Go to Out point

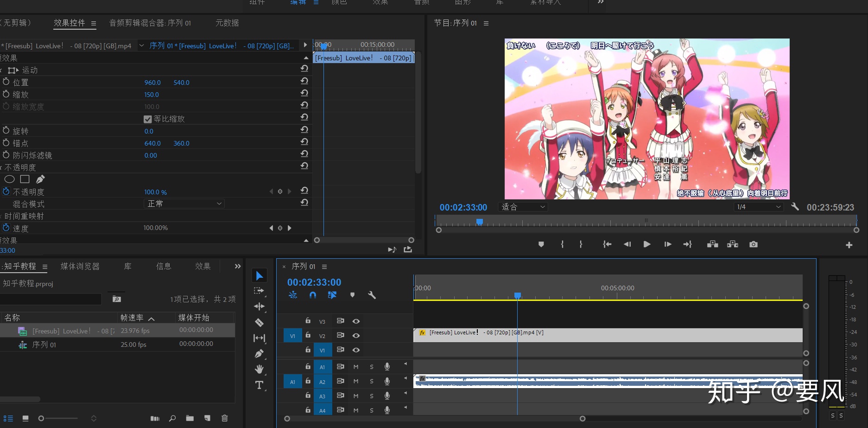pyautogui.click(x=687, y=244)
